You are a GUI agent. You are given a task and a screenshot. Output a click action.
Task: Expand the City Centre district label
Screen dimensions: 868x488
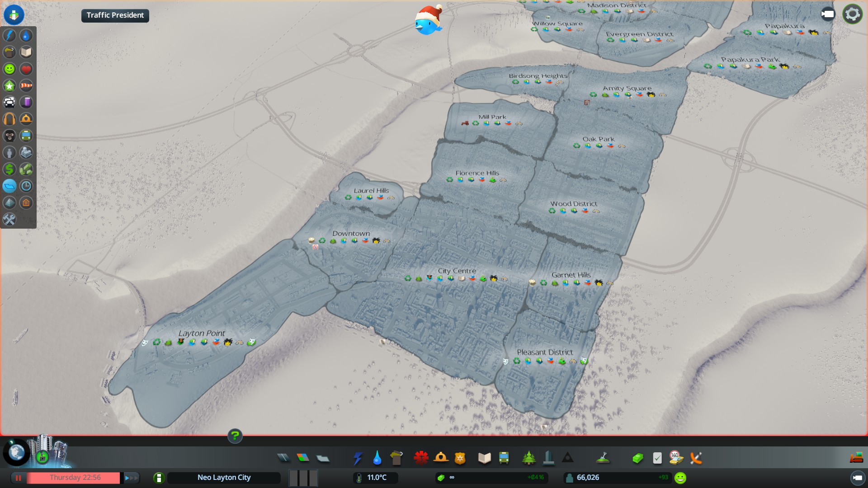pyautogui.click(x=457, y=271)
